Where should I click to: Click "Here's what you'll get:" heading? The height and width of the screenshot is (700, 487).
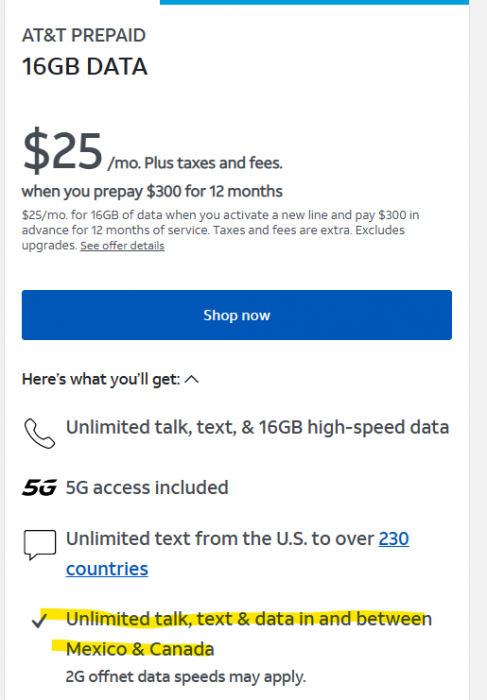coord(101,379)
